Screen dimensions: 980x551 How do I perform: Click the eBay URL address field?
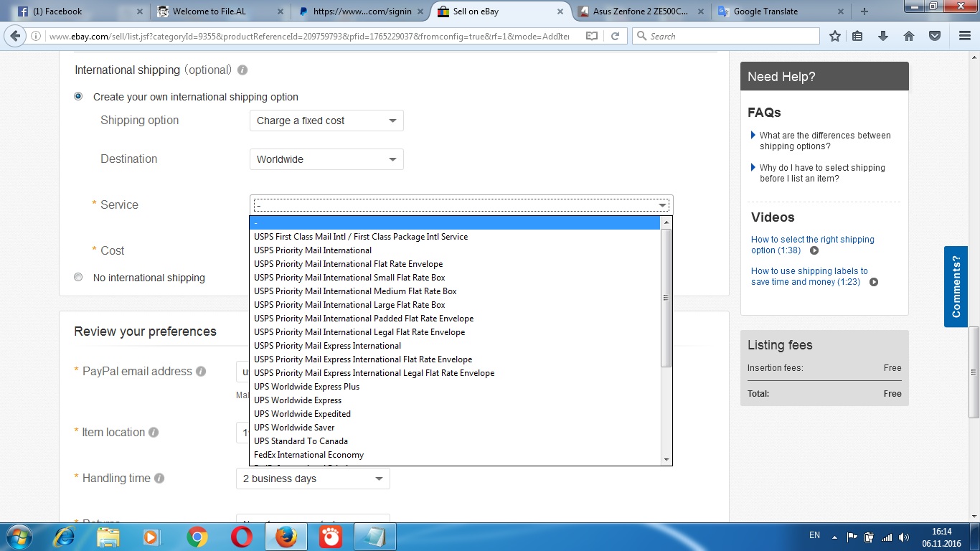pyautogui.click(x=309, y=36)
